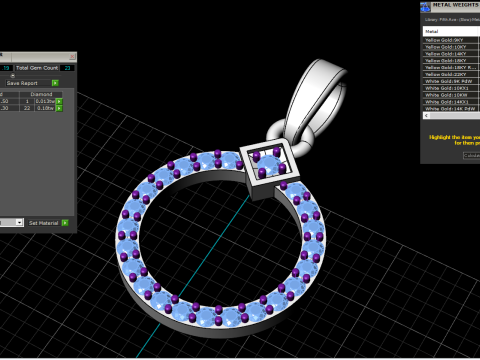This screenshot has height=360, width=480.
Task: Select Yellow Gold 18KY in metal list
Action: pos(450,61)
